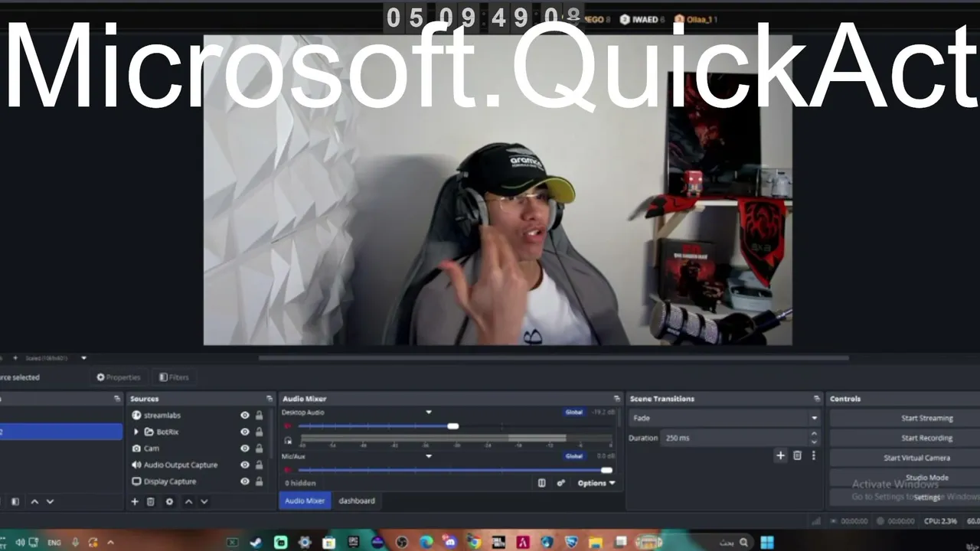Switch audio mixer layout icon
980x551 pixels.
542,483
